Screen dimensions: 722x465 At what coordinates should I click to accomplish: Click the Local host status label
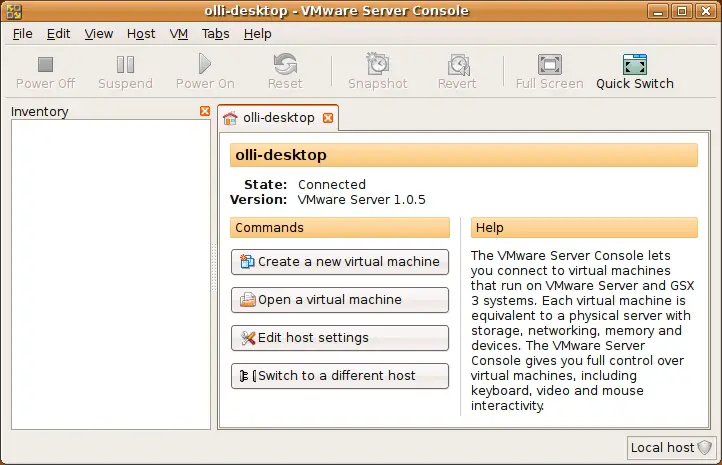click(x=662, y=448)
